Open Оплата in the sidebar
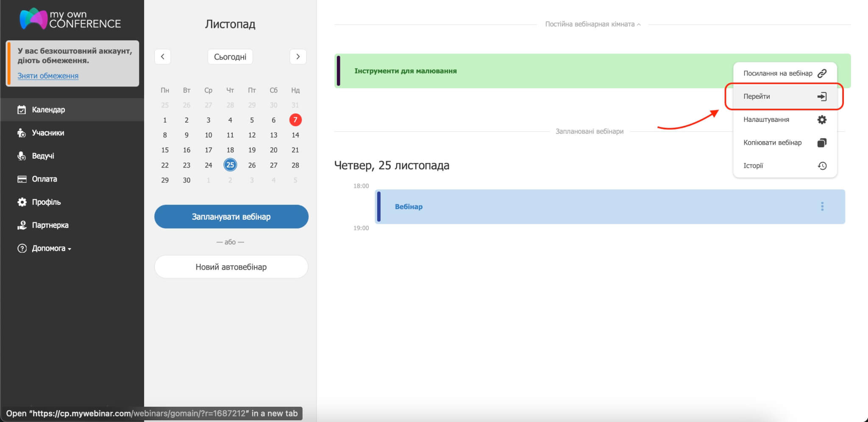The image size is (868, 422). click(x=45, y=179)
